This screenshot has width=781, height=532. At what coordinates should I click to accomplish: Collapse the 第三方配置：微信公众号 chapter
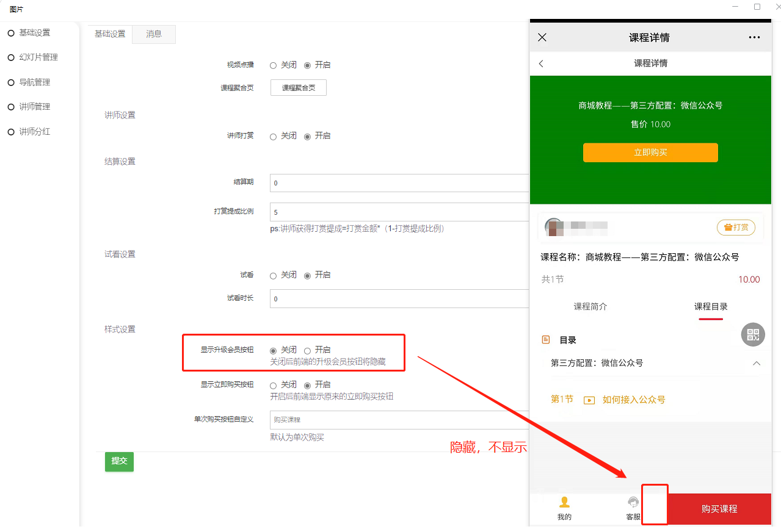(757, 363)
